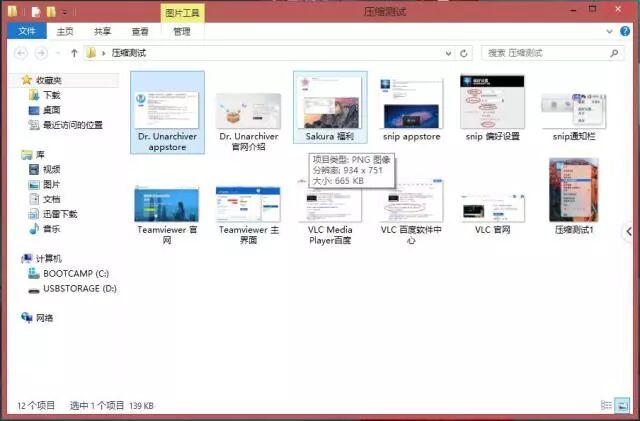The width and height of the screenshot is (640, 421).
Task: Open the USBSTORAGE (D:) drive
Action: [x=80, y=289]
